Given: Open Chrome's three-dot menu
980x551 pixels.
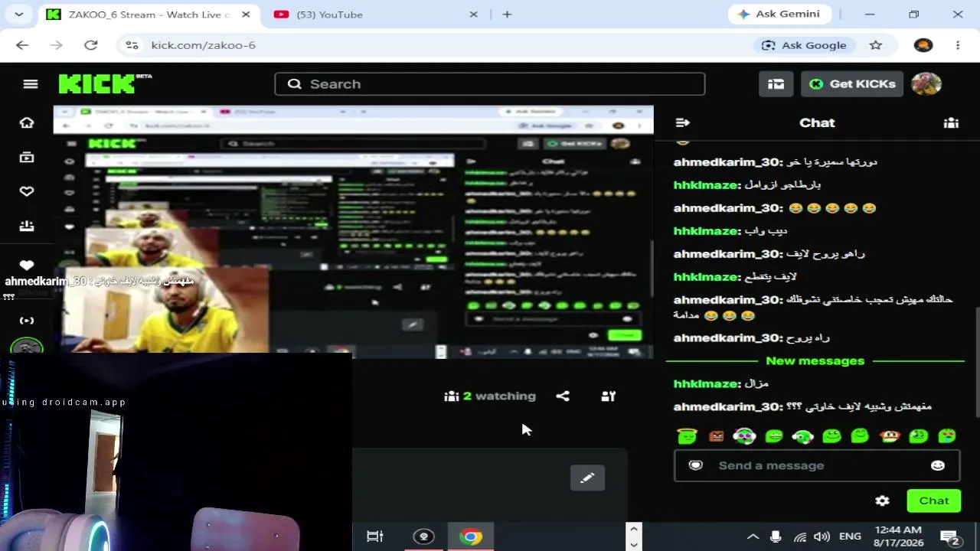Looking at the screenshot, I should pos(958,45).
